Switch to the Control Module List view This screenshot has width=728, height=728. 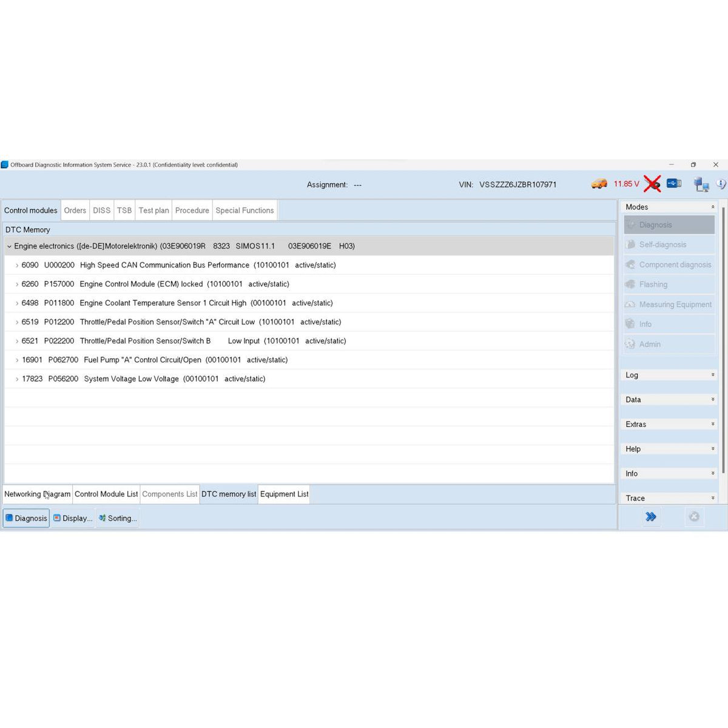(106, 494)
